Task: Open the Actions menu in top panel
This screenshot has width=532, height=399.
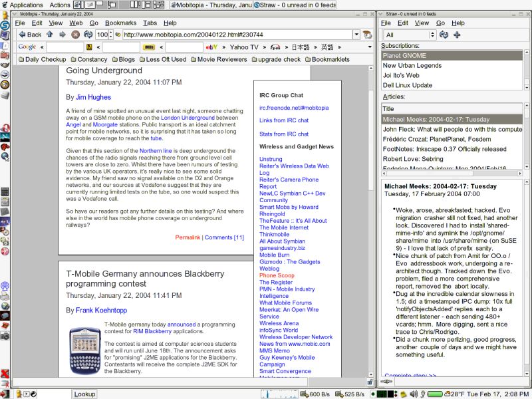Action: pos(60,5)
